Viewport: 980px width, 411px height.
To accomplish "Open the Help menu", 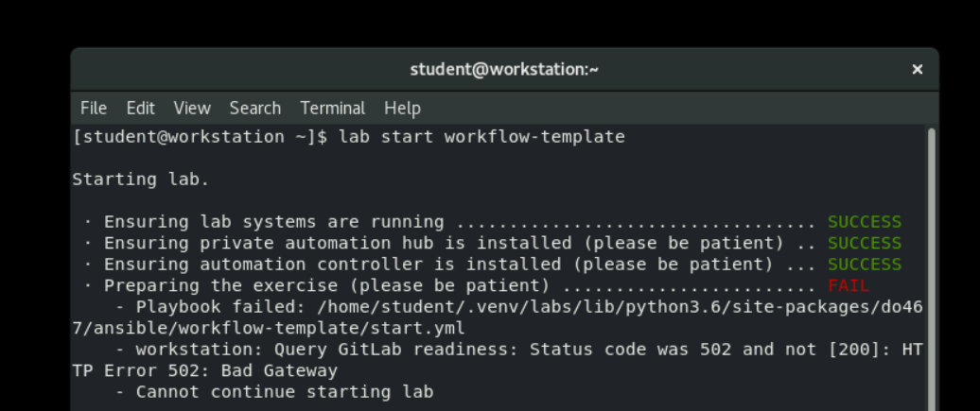I will tap(402, 108).
